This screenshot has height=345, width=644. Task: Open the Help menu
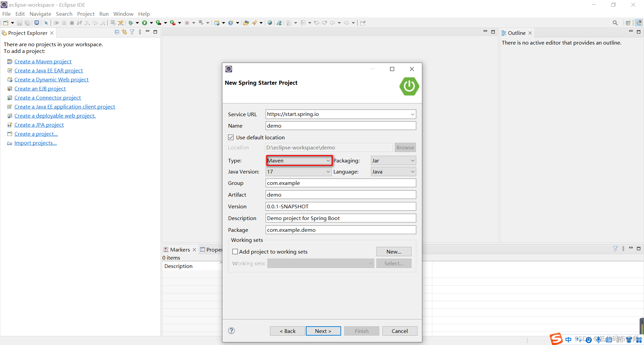pyautogui.click(x=144, y=14)
